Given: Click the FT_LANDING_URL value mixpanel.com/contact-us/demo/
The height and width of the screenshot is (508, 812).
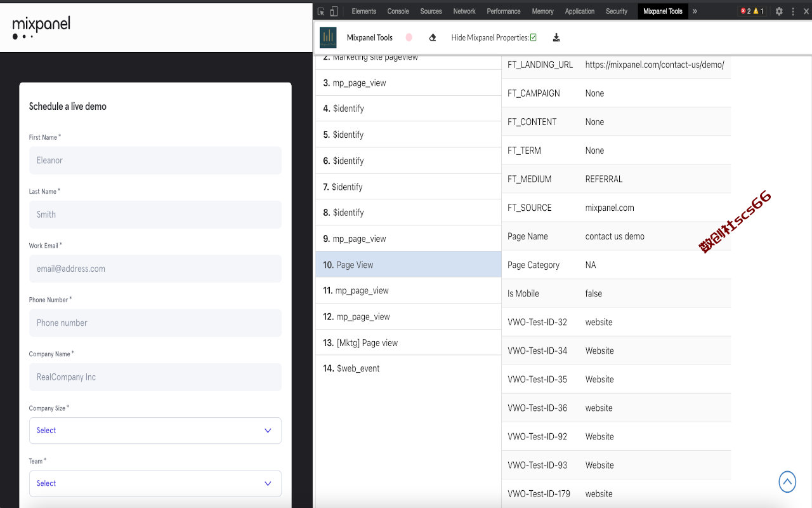Looking at the screenshot, I should (655, 65).
